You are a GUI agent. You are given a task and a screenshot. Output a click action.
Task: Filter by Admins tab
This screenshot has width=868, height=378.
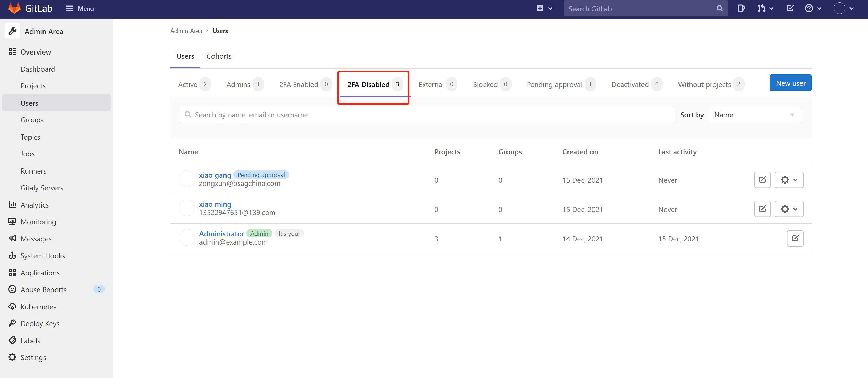click(245, 84)
